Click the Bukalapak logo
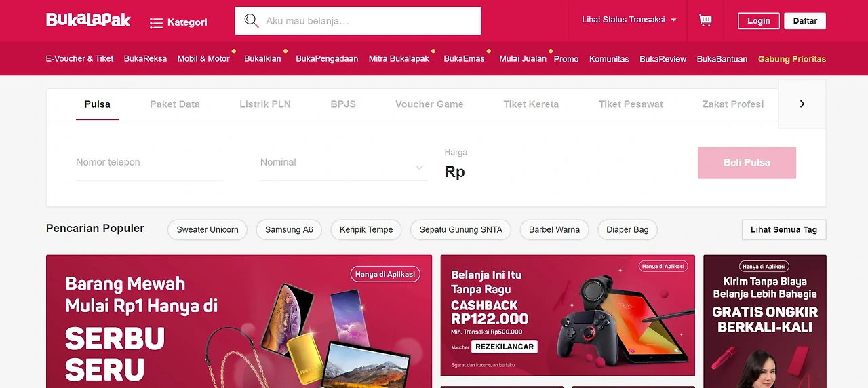Viewport: 868px width, 388px height. click(88, 20)
